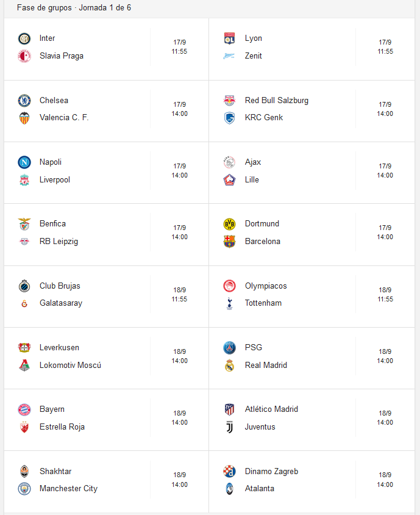Select the Manchester City badge

[24, 489]
